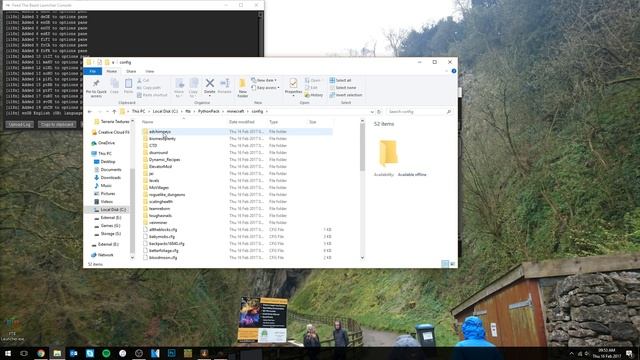The image size is (640, 360).
Task: Open Skype from the taskbar
Action: (90, 353)
